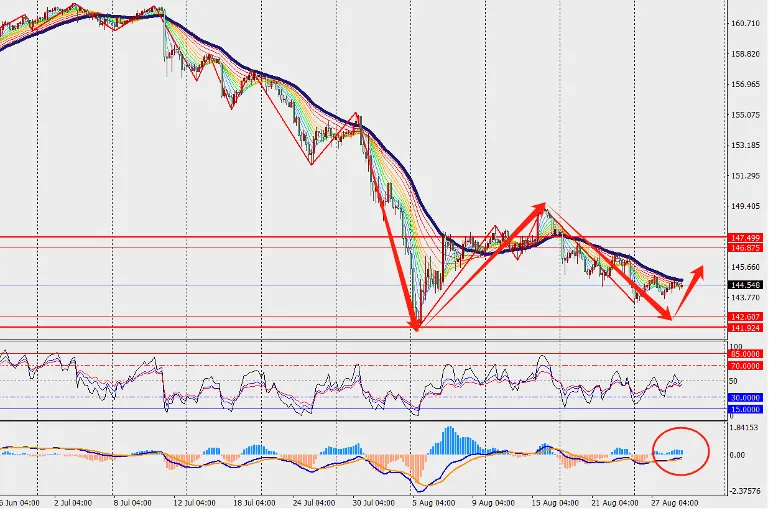This screenshot has height=510, width=770.
Task: Click the 147.499 red price level label
Action: (745, 238)
